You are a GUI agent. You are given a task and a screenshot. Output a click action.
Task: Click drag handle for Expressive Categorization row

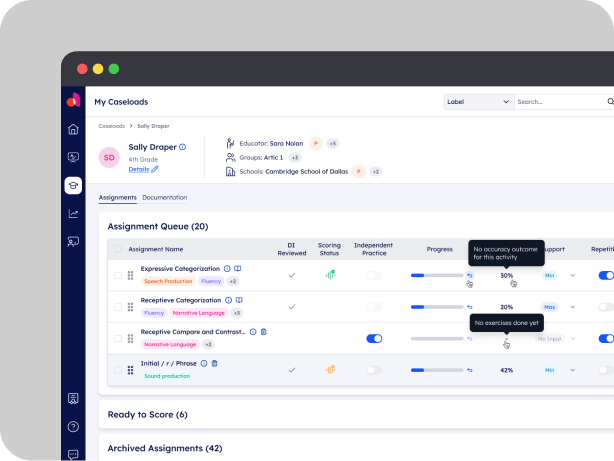coord(130,275)
